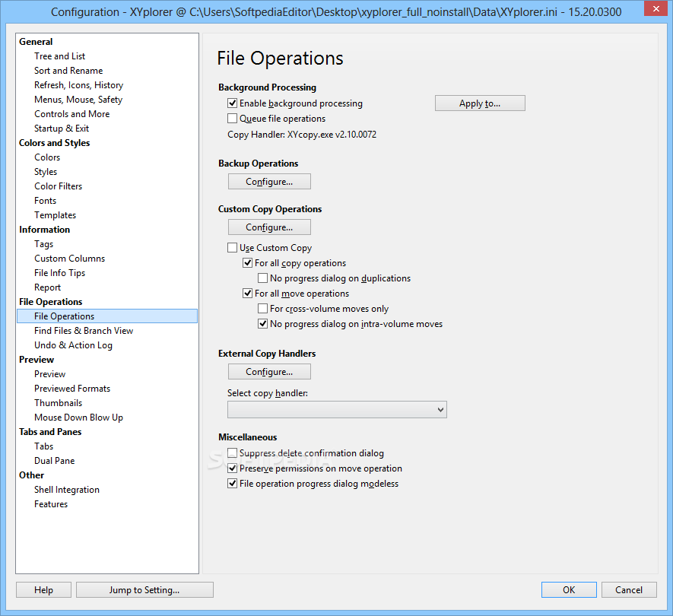The height and width of the screenshot is (616, 673).
Task: Open Controls and More page
Action: tap(72, 114)
